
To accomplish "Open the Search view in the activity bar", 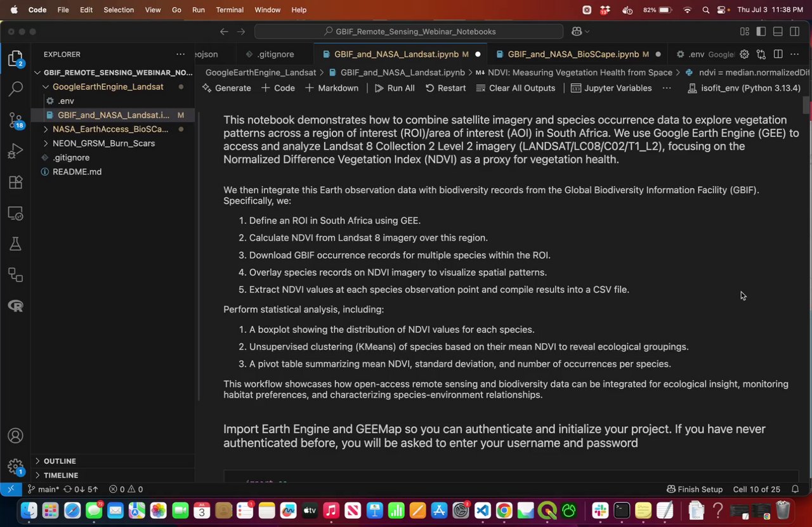I will (x=15, y=89).
